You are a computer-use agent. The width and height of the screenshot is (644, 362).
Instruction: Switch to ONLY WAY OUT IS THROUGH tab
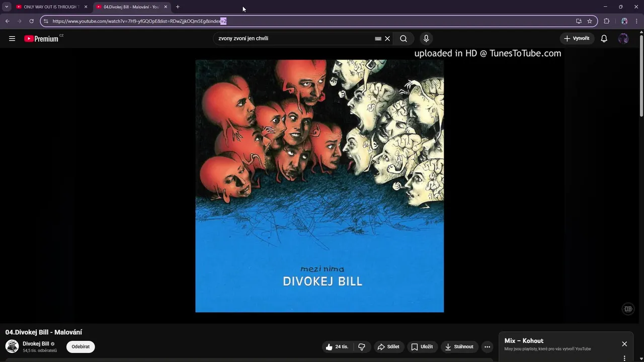[x=51, y=7]
